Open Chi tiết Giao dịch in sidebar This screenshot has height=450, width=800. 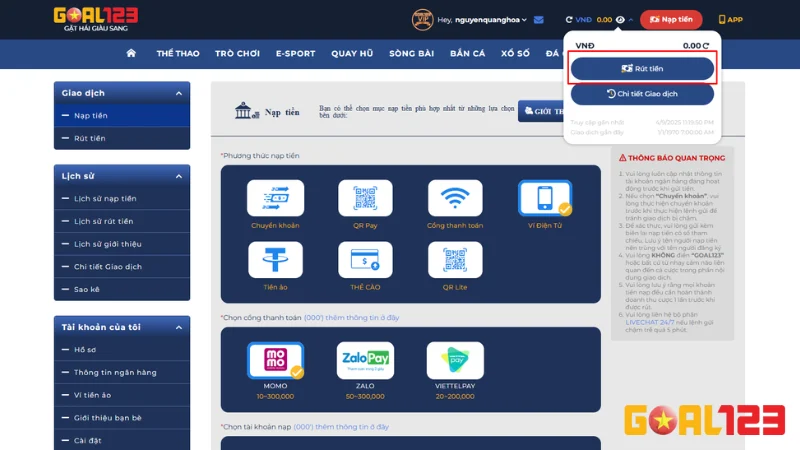tap(122, 266)
